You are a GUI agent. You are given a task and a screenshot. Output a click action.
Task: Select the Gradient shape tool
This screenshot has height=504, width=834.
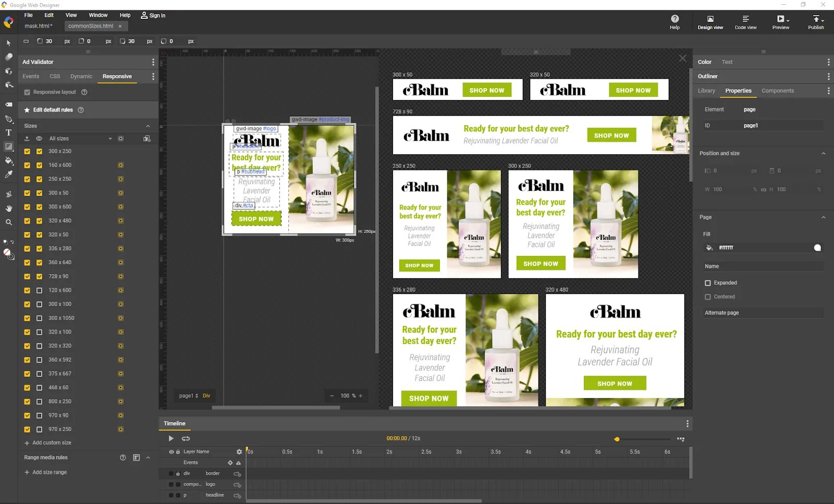tap(8, 146)
